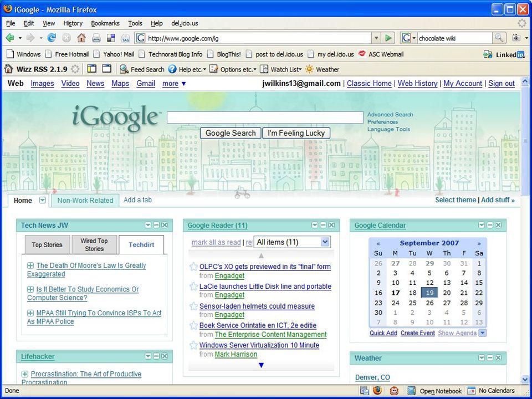532x399 pixels.
Task: Open the Tools menu
Action: click(x=135, y=23)
